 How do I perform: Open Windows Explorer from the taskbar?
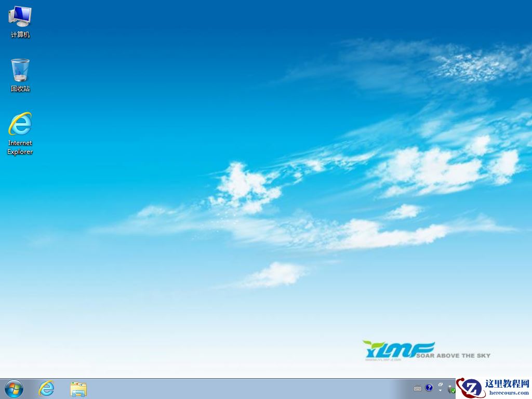[78, 389]
